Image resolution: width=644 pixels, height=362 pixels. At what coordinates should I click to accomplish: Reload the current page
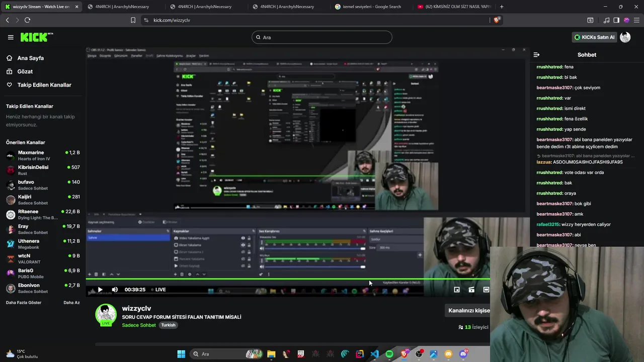pyautogui.click(x=27, y=20)
